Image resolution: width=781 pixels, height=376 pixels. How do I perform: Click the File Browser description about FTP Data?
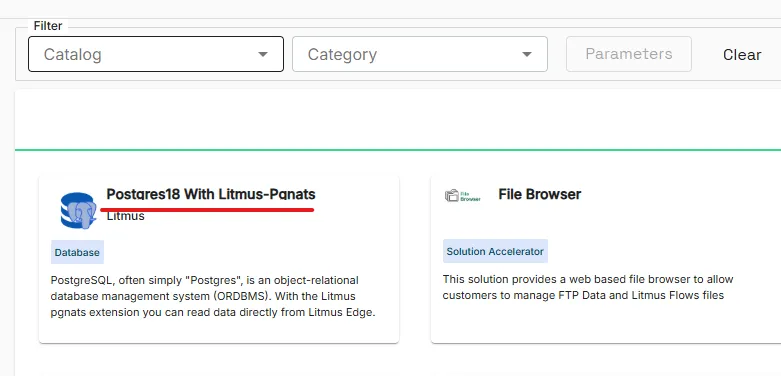click(x=588, y=287)
